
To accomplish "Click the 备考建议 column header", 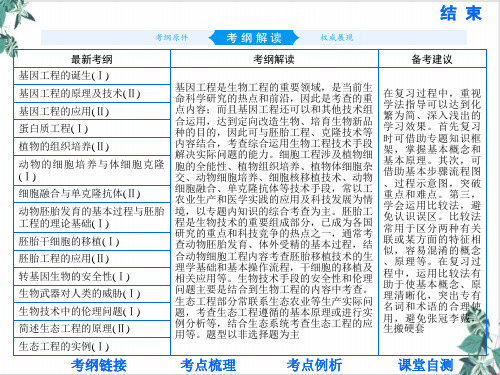I will (432, 59).
